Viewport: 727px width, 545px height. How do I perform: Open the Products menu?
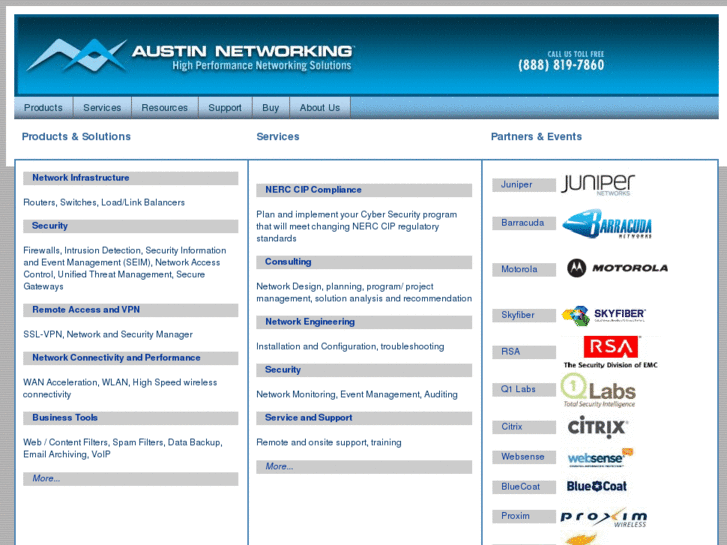coord(43,108)
